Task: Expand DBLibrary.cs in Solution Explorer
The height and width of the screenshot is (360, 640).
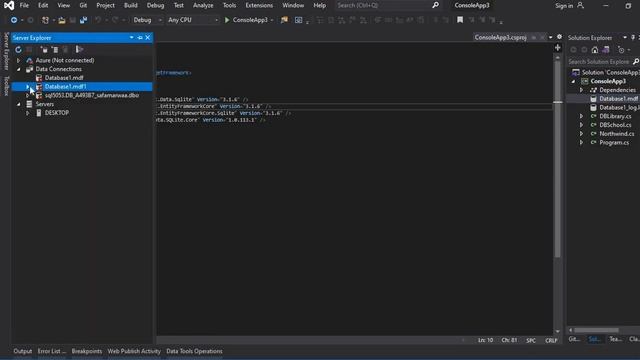Action: click(582, 116)
